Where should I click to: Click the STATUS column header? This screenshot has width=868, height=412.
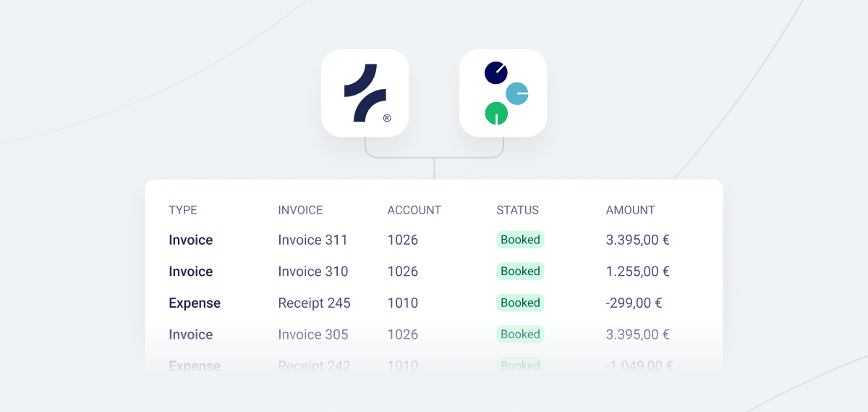pyautogui.click(x=518, y=210)
